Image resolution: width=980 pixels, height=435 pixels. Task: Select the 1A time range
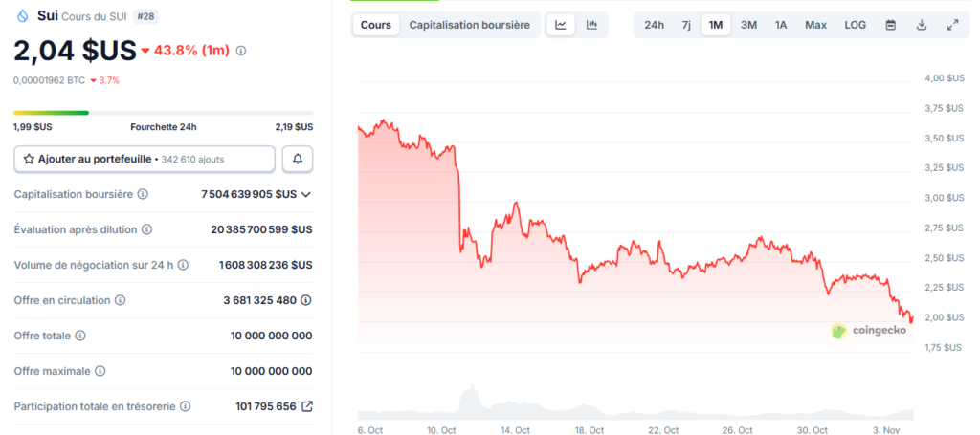pyautogui.click(x=781, y=25)
